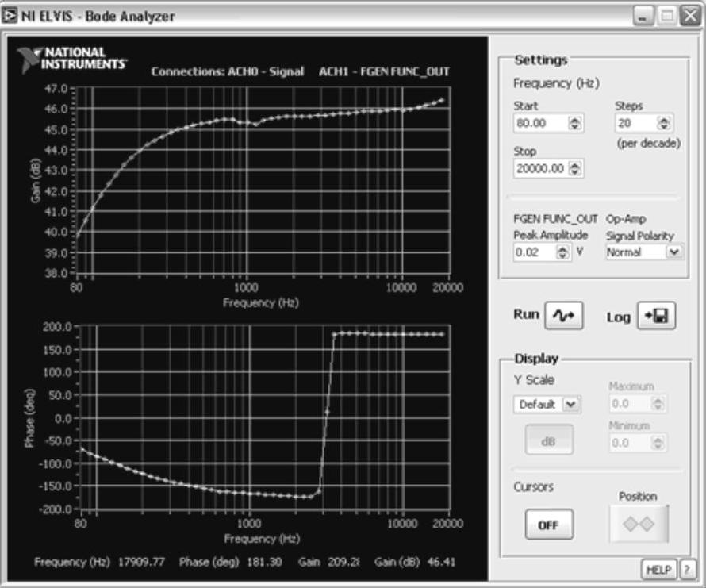Click the '(per decade)' label
Screen dimensions: 706x588
[649, 144]
